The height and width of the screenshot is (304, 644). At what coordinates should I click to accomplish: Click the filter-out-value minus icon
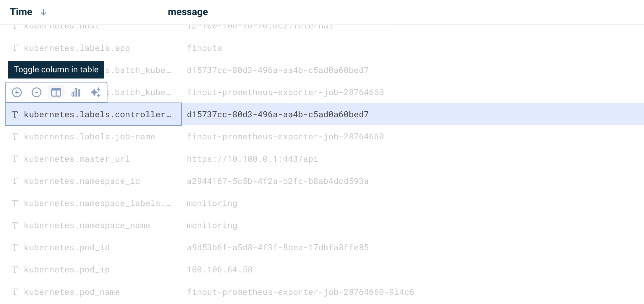point(37,92)
